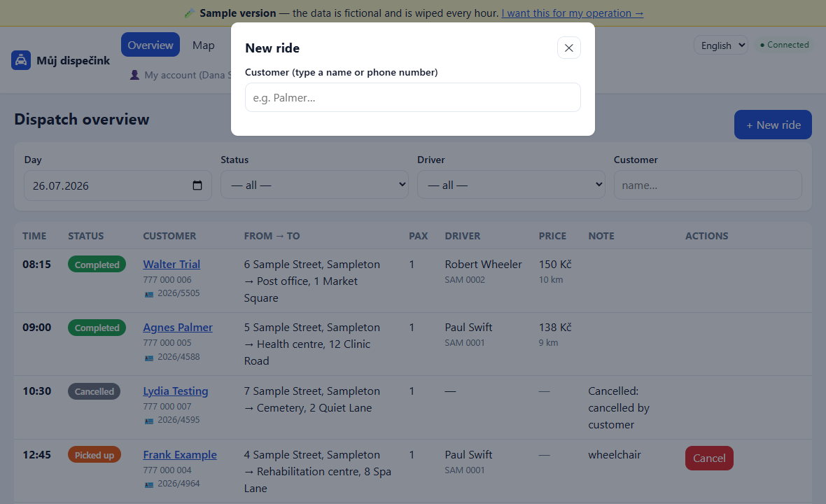The image size is (826, 504).
Task: Close the New ride dialog
Action: [569, 48]
